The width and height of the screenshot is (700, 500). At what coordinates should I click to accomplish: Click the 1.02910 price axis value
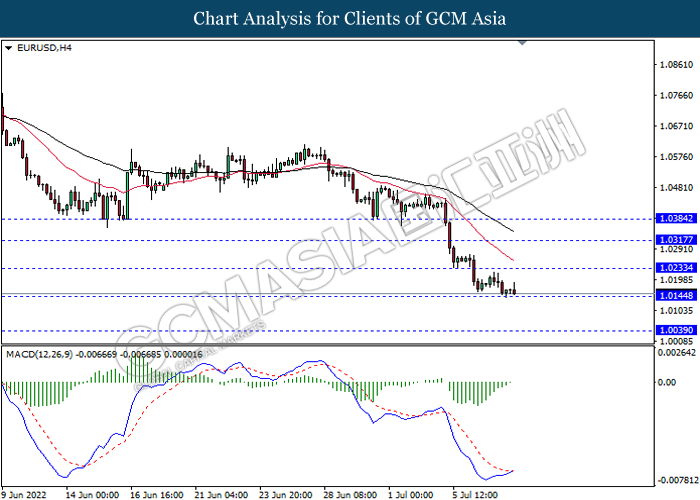pyautogui.click(x=676, y=249)
